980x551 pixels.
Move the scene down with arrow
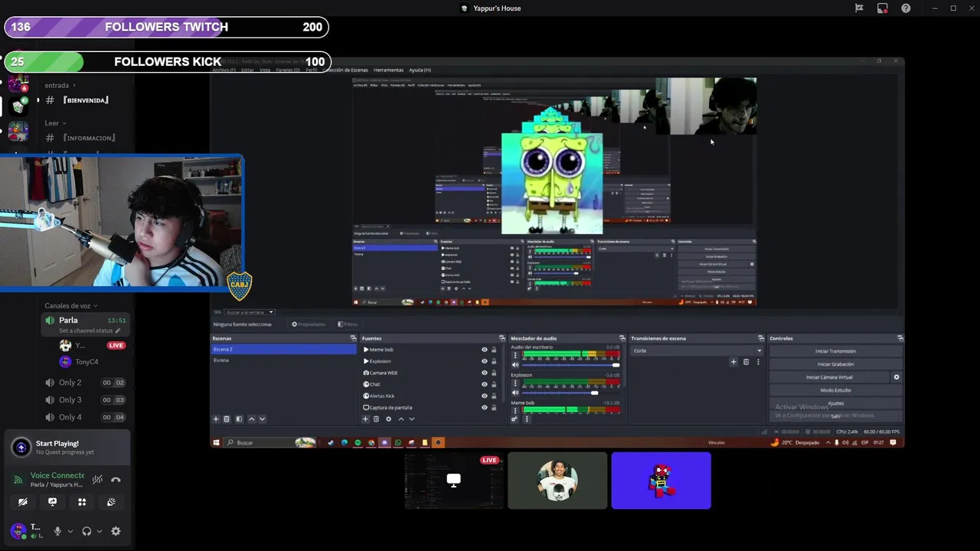coord(262,419)
